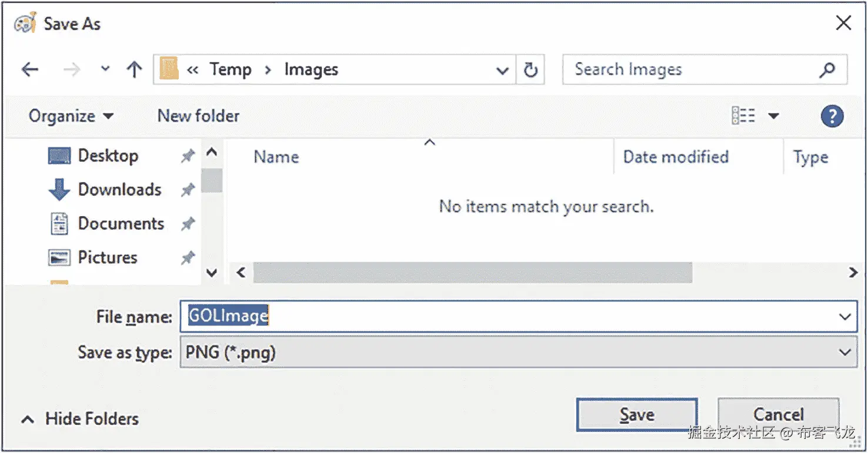This screenshot has width=868, height=453.
Task: Unpin Documents from Quick access
Action: tap(187, 223)
